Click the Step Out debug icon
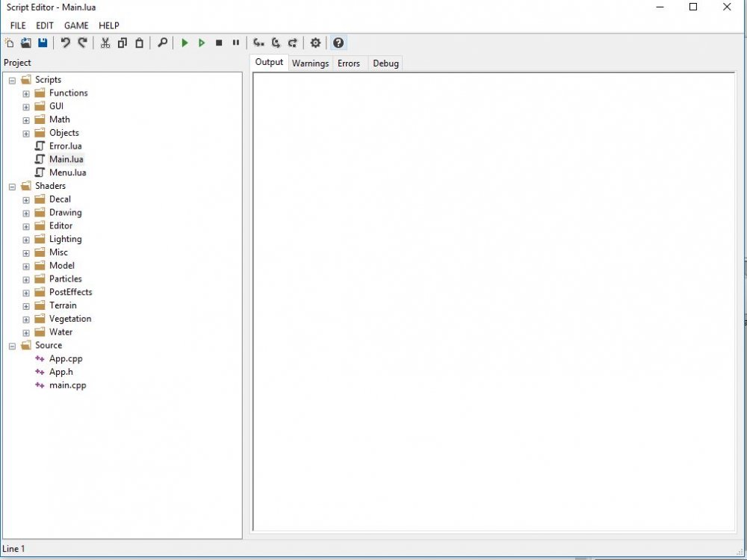Viewport: 747px width, 560px height. [293, 43]
